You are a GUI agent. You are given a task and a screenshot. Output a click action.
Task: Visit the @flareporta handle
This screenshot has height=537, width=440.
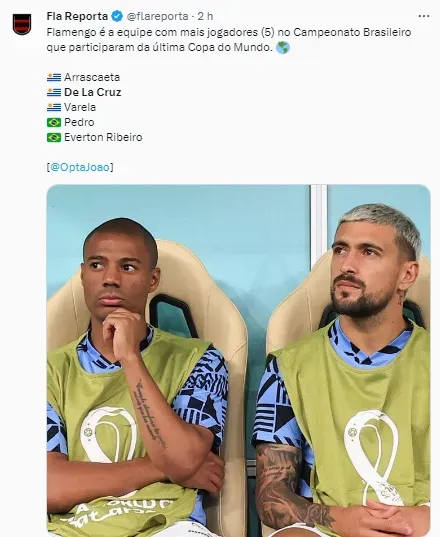coord(158,16)
